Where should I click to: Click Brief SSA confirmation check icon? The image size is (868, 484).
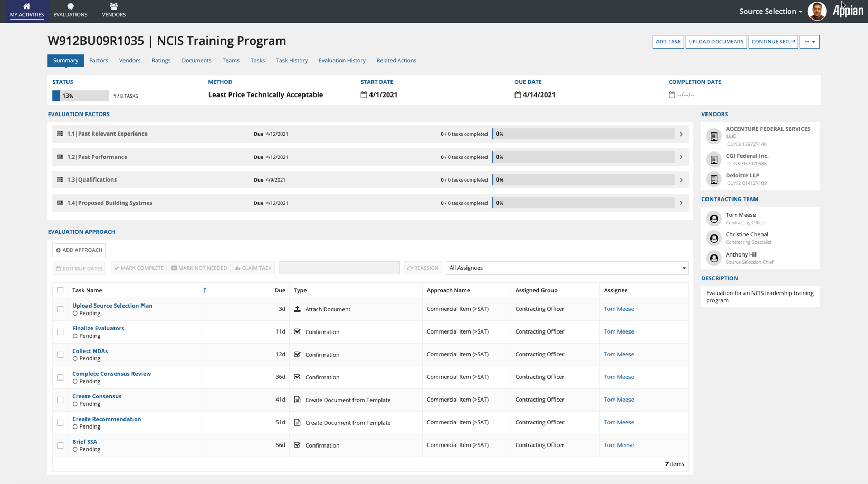[x=298, y=445]
